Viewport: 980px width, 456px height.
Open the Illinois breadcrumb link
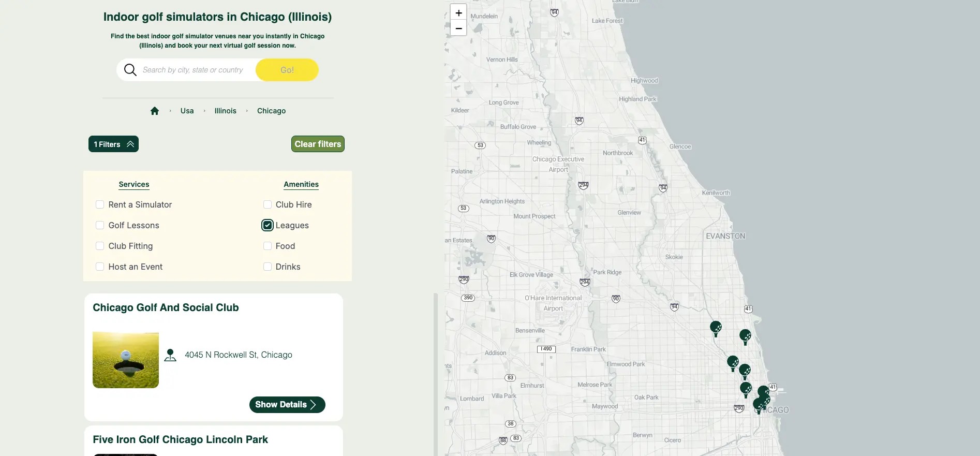(226, 111)
